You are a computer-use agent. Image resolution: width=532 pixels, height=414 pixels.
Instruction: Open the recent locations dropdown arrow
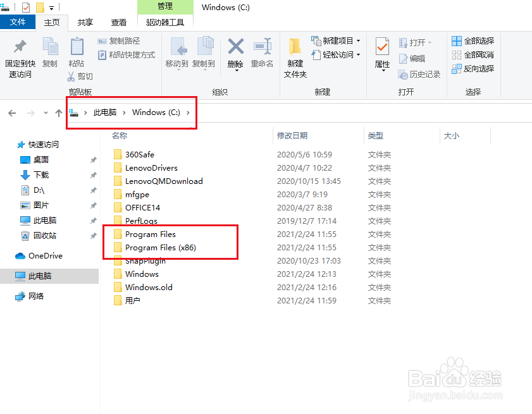[x=46, y=113]
